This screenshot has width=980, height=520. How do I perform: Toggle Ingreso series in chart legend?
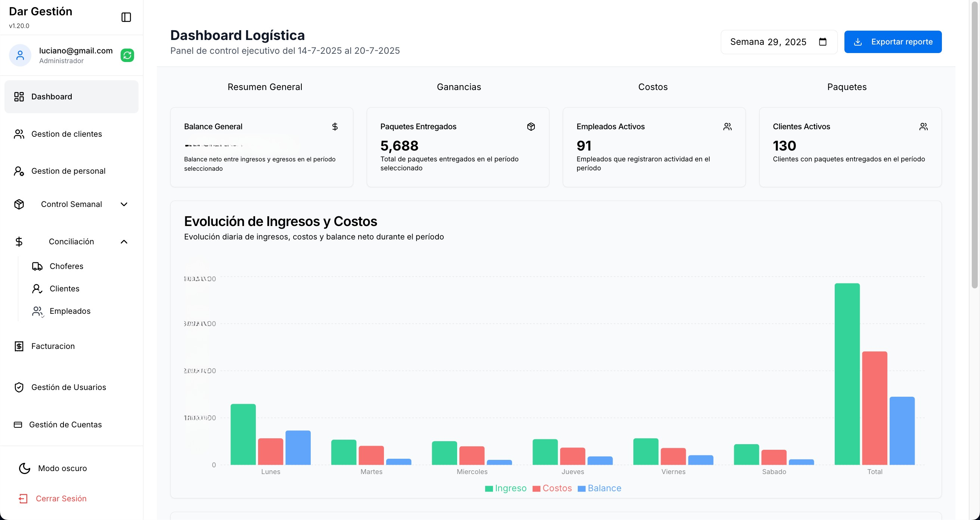point(510,488)
